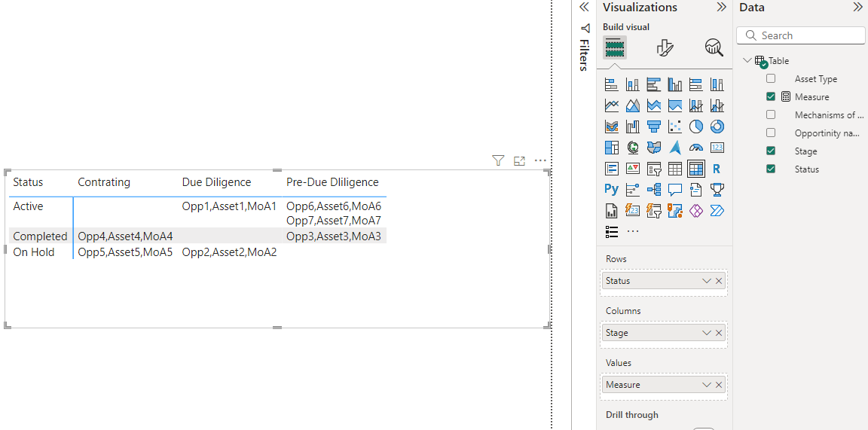
Task: Remove Stage from Columns
Action: (719, 333)
